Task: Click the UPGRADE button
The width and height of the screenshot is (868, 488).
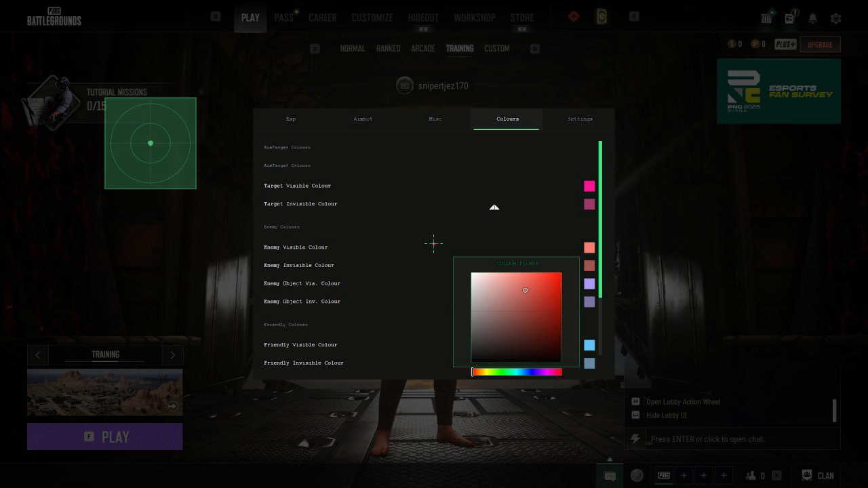Action: [820, 45]
